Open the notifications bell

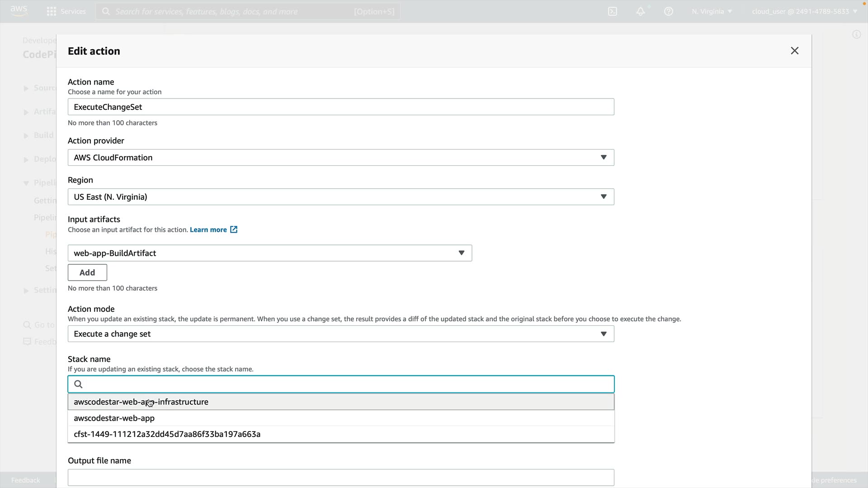point(641,11)
